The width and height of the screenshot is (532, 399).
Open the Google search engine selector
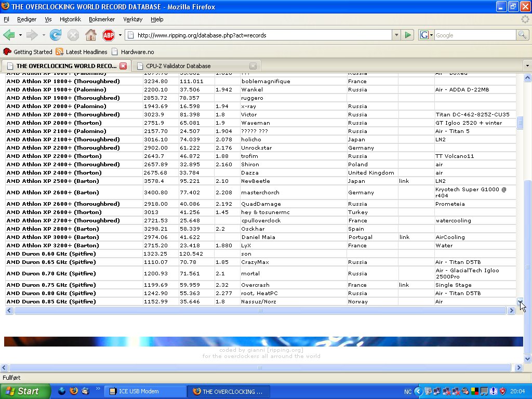[426, 35]
